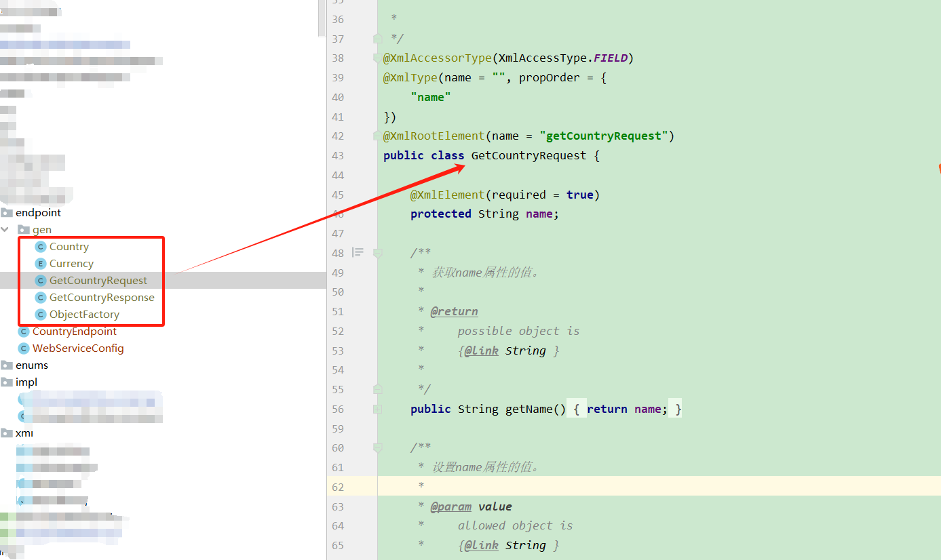Image resolution: width=941 pixels, height=560 pixels.
Task: Click the enums folder icon
Action: [7, 365]
